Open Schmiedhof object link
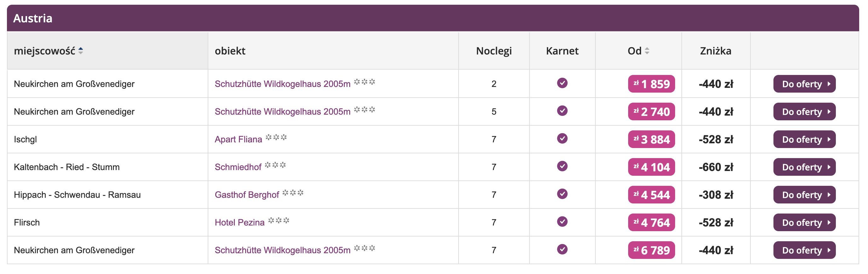Image resolution: width=868 pixels, height=274 pixels. point(238,167)
